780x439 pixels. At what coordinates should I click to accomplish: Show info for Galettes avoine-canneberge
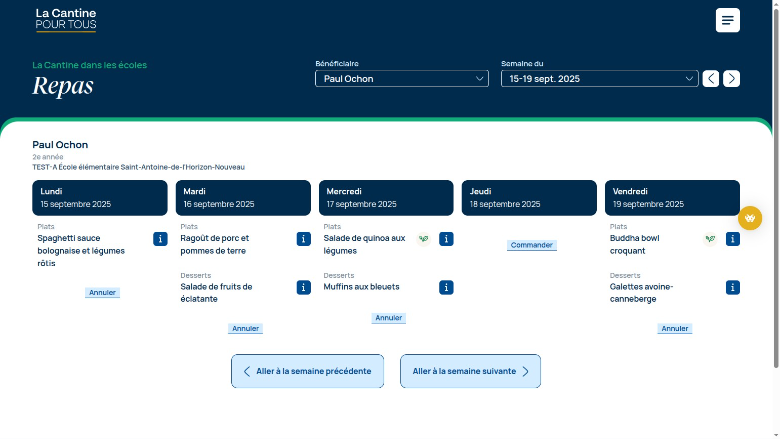pyautogui.click(x=732, y=287)
